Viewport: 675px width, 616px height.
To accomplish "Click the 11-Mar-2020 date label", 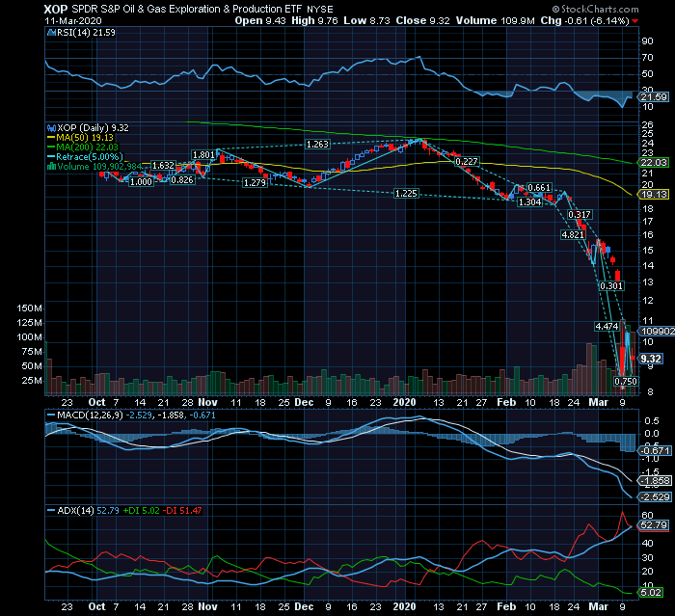I will pos(73,20).
